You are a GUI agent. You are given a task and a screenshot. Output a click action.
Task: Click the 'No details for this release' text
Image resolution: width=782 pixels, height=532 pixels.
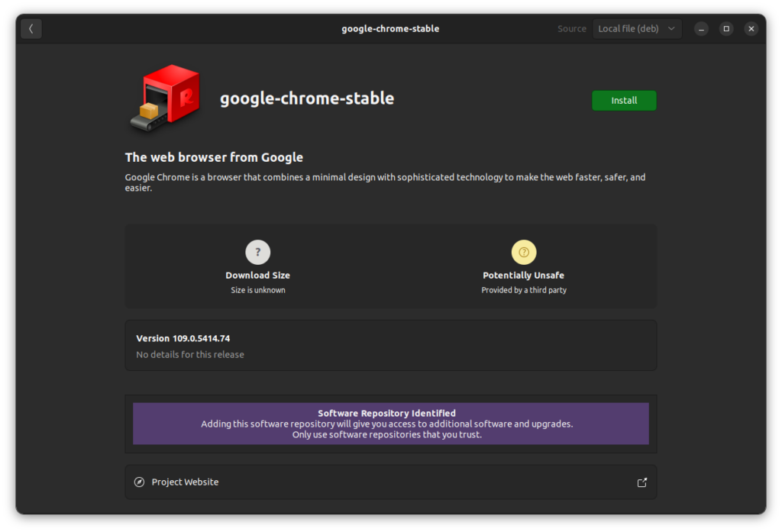click(190, 354)
